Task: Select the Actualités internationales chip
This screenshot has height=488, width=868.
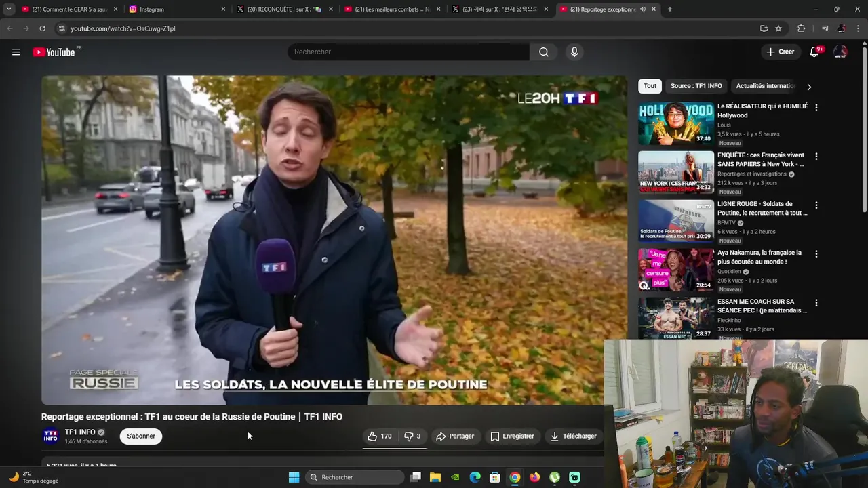Action: point(765,86)
